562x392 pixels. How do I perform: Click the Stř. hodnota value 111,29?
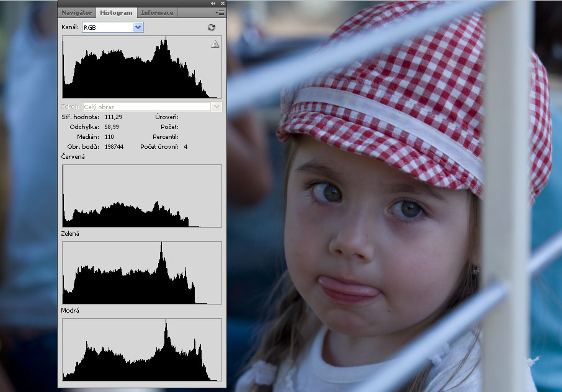pos(112,117)
